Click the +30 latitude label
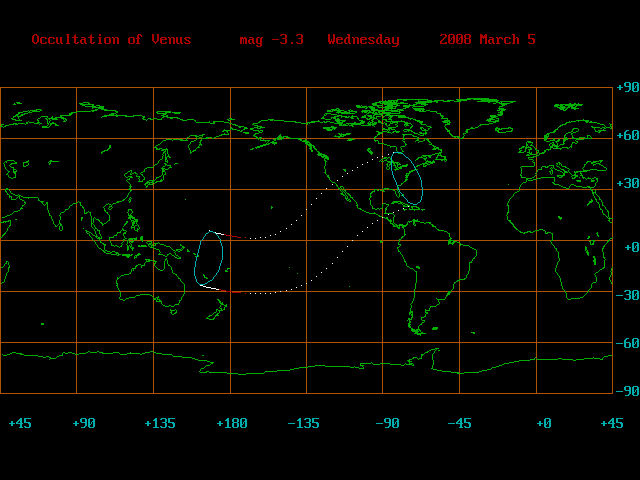The width and height of the screenshot is (640, 480). point(628,183)
